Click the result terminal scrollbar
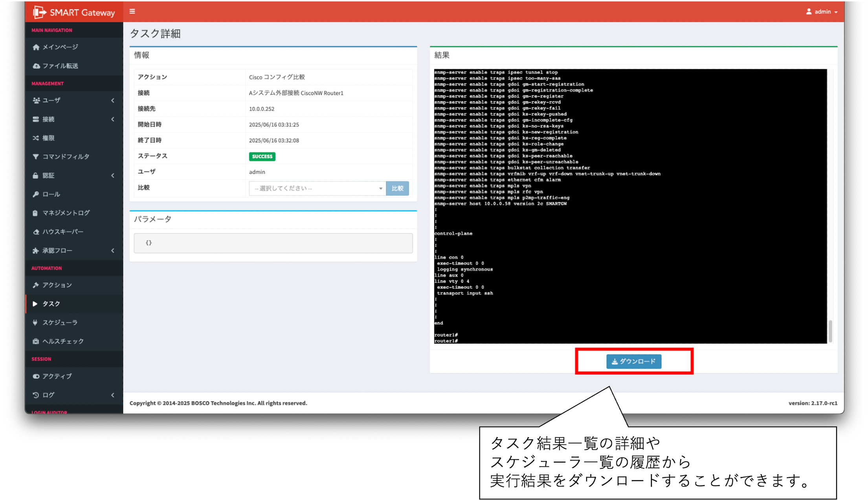 (x=830, y=331)
